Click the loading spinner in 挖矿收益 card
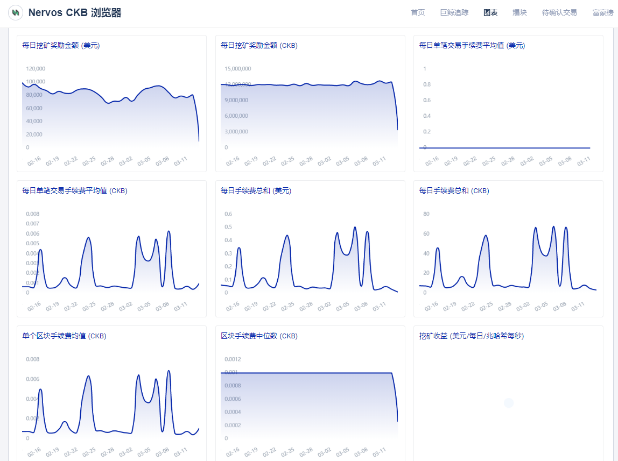Image resolution: width=618 pixels, height=461 pixels. 509,403
